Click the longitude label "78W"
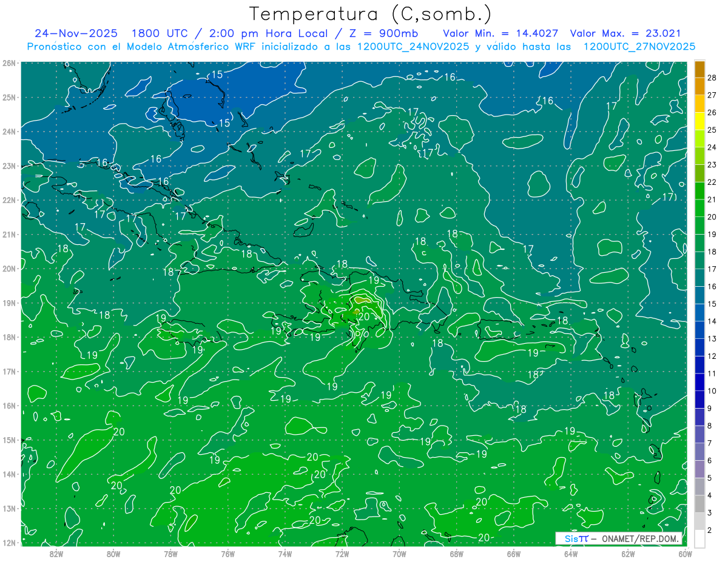 171,554
